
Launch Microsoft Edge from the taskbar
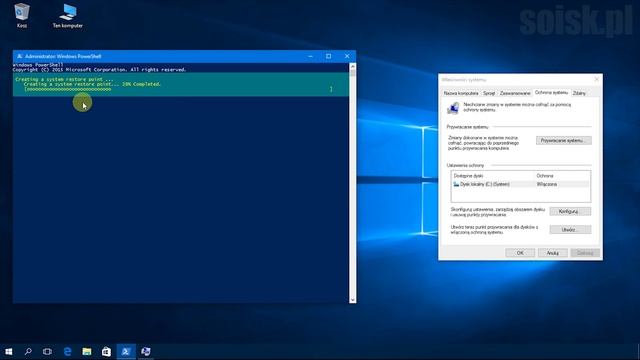pos(67,351)
